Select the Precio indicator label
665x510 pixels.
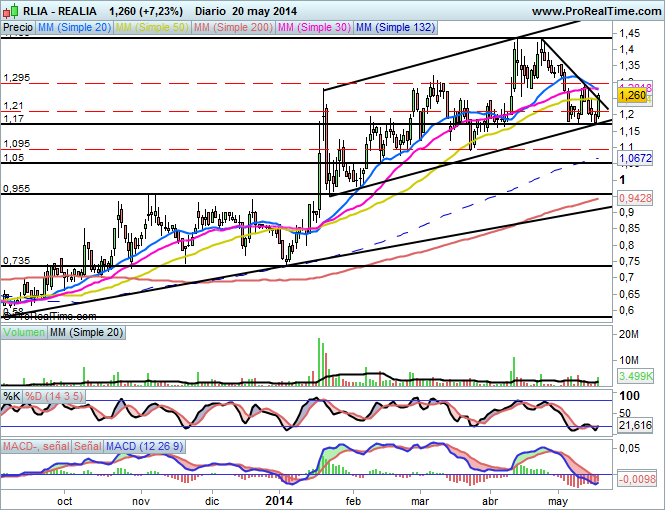pos(17,29)
